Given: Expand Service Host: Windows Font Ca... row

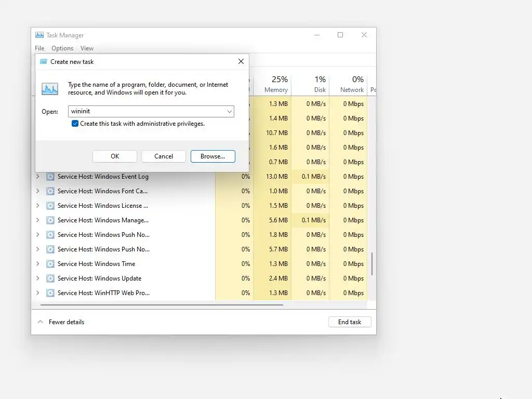Looking at the screenshot, I should (x=37, y=191).
